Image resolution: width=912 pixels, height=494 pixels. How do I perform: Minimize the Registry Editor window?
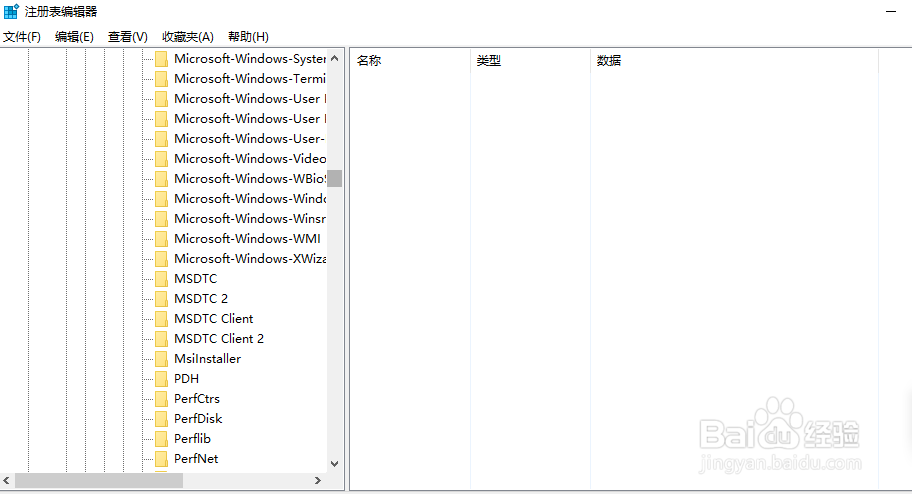click(x=891, y=12)
